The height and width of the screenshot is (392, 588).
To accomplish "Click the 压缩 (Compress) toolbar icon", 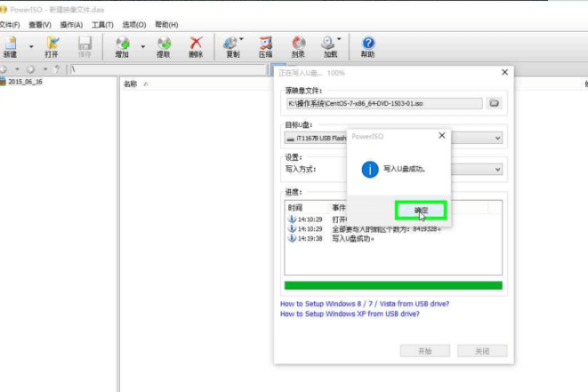I will pos(265,46).
